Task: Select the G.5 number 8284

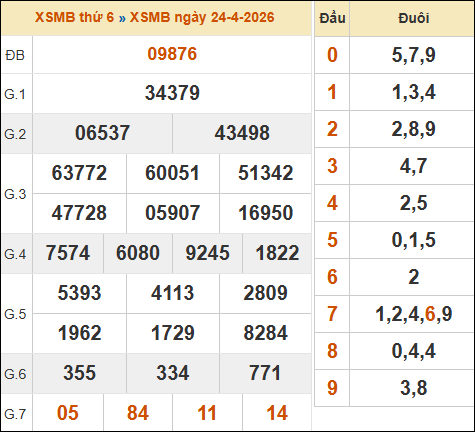Action: tap(265, 333)
